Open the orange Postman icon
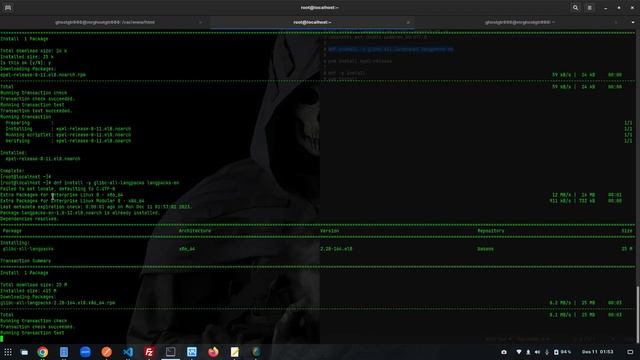 coord(107,352)
